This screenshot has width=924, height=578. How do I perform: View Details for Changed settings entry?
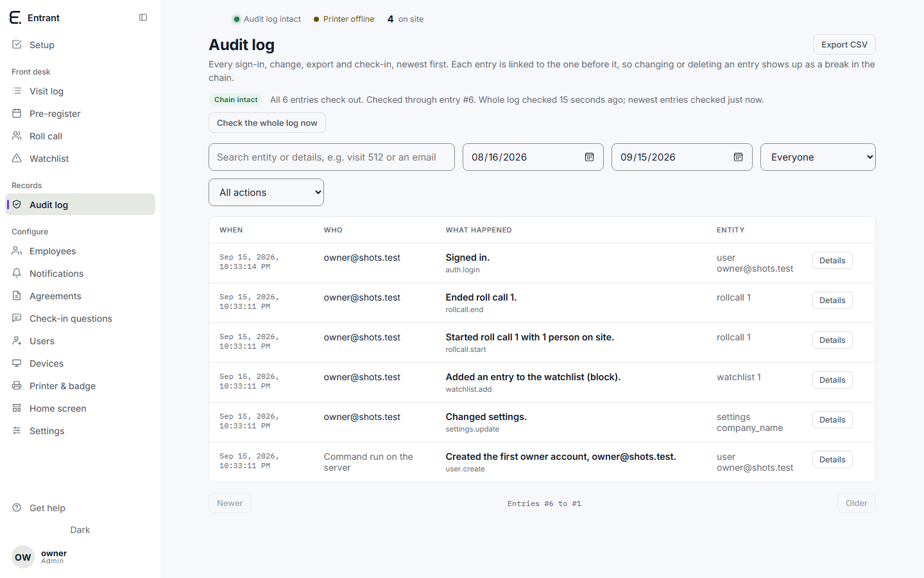pos(832,420)
